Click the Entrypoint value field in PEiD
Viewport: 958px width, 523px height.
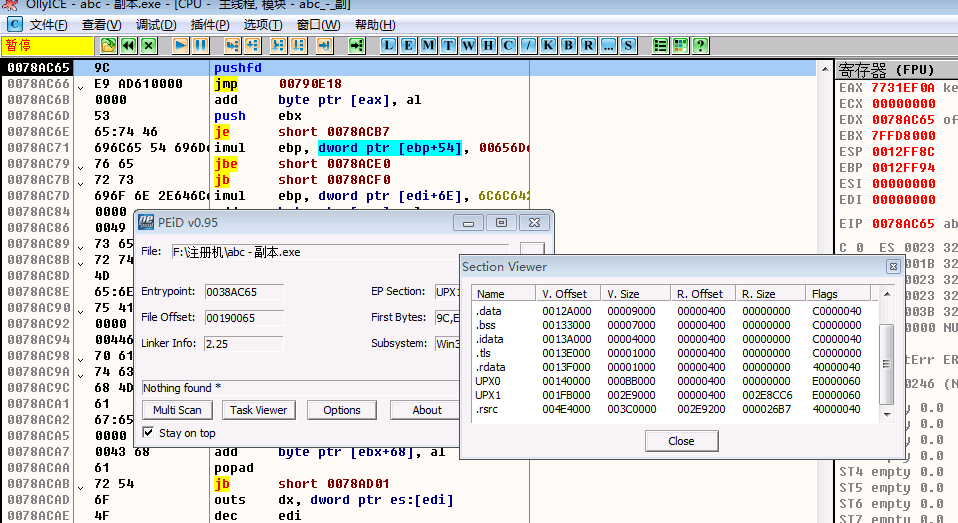(x=244, y=292)
